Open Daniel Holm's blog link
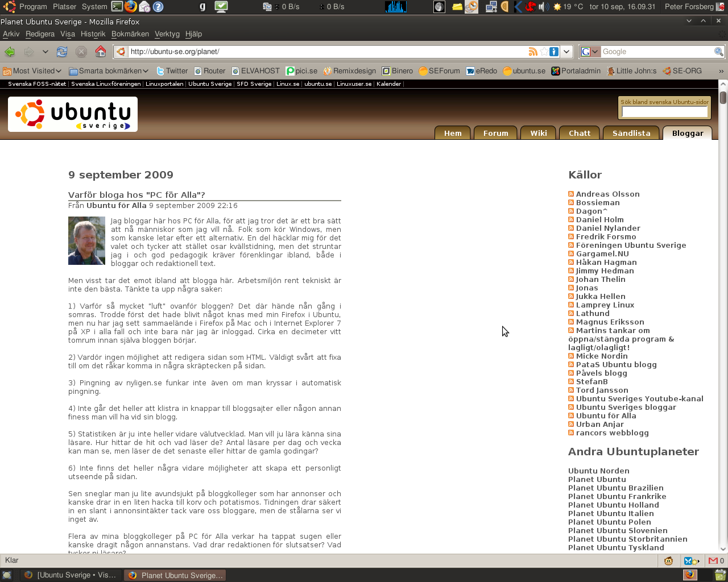The width and height of the screenshot is (728, 582). pyautogui.click(x=599, y=219)
